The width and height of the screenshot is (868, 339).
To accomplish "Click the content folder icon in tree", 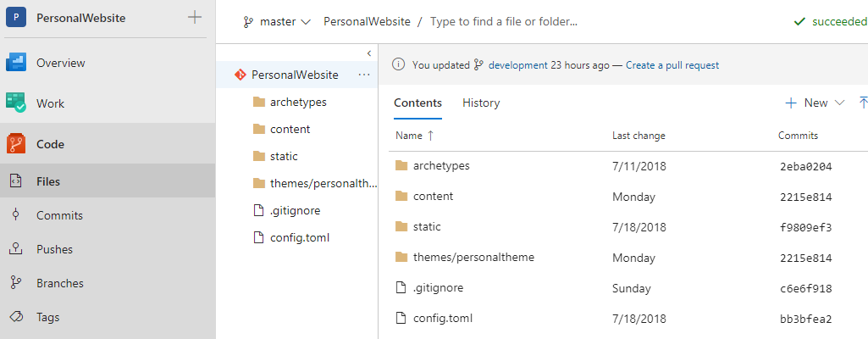I will click(259, 129).
